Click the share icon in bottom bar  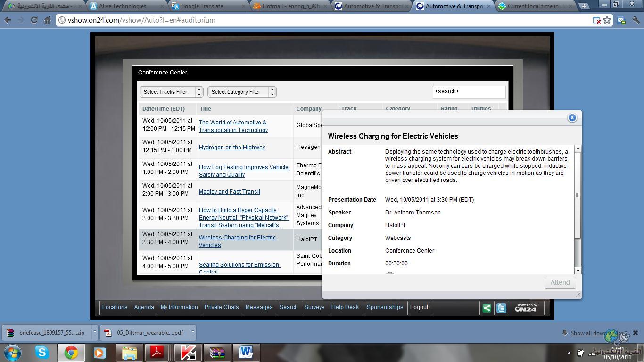(487, 308)
